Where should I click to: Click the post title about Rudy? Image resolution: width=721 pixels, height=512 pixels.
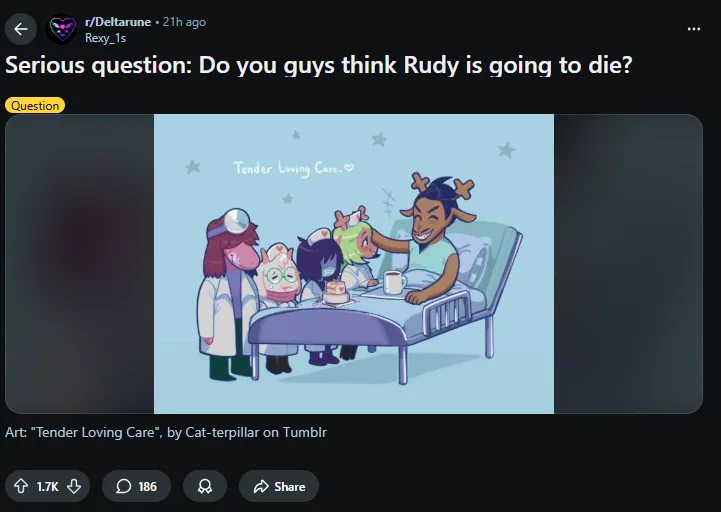click(318, 67)
